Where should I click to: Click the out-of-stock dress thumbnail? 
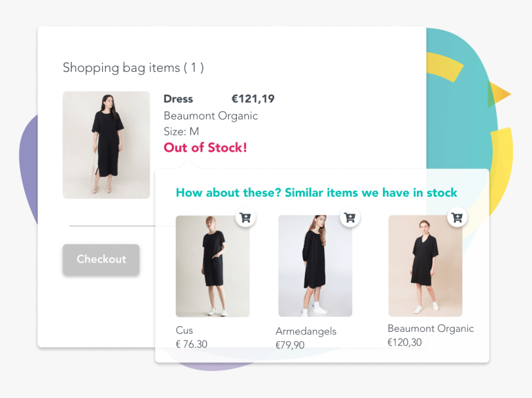click(x=106, y=145)
